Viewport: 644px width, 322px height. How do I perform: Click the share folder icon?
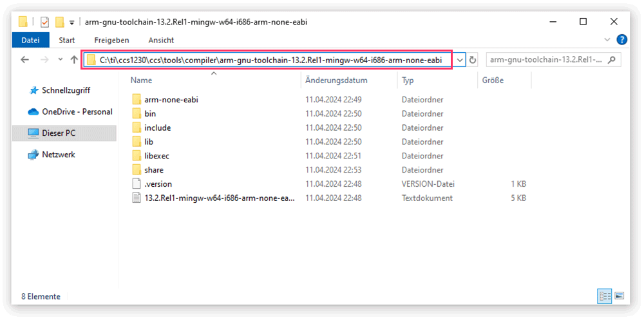tap(137, 169)
